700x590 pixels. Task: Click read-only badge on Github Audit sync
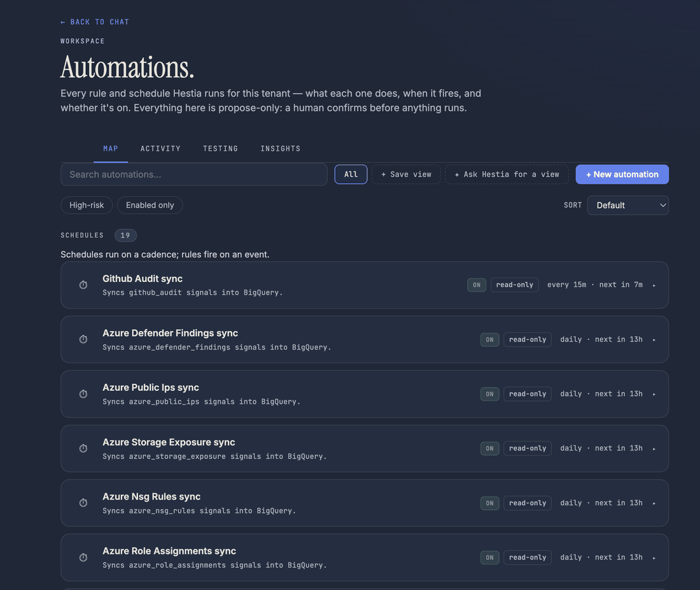[515, 285]
